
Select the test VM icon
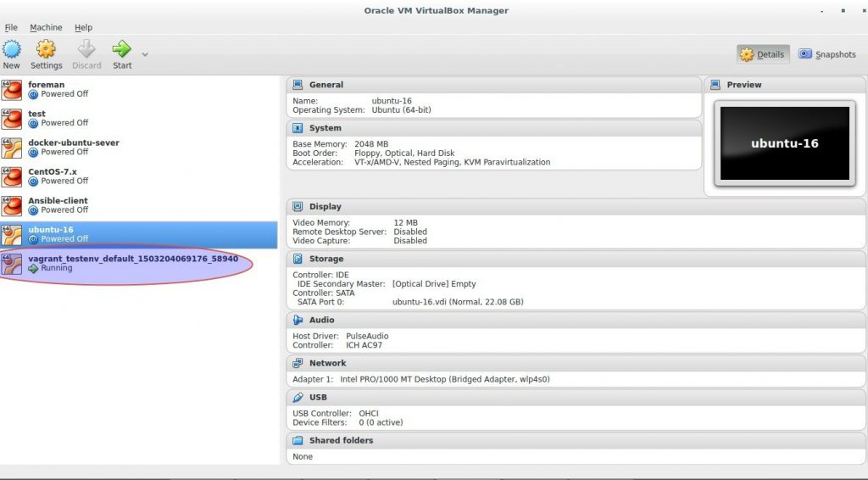click(x=12, y=119)
